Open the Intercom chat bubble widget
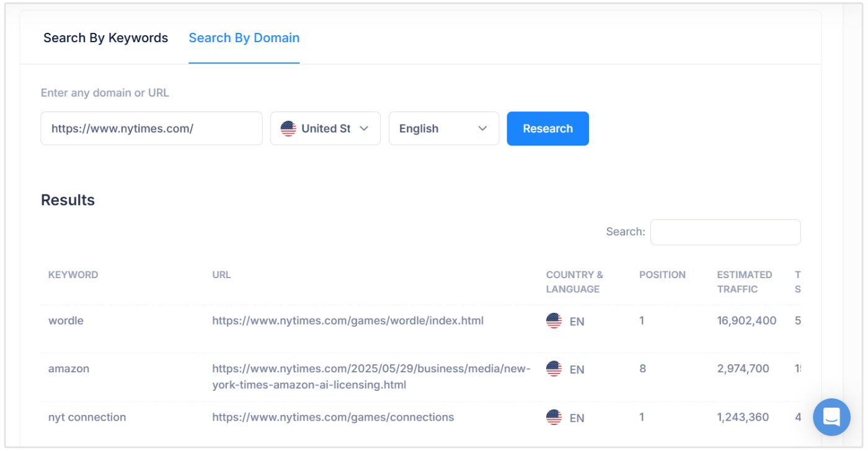This screenshot has width=868, height=451. [831, 418]
